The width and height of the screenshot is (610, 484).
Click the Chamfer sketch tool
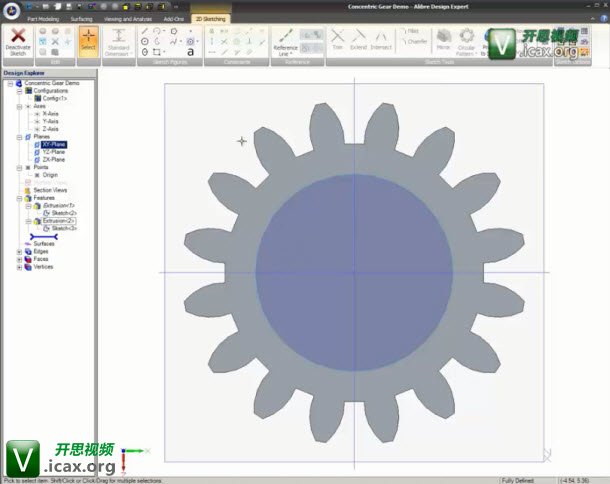pyautogui.click(x=414, y=41)
